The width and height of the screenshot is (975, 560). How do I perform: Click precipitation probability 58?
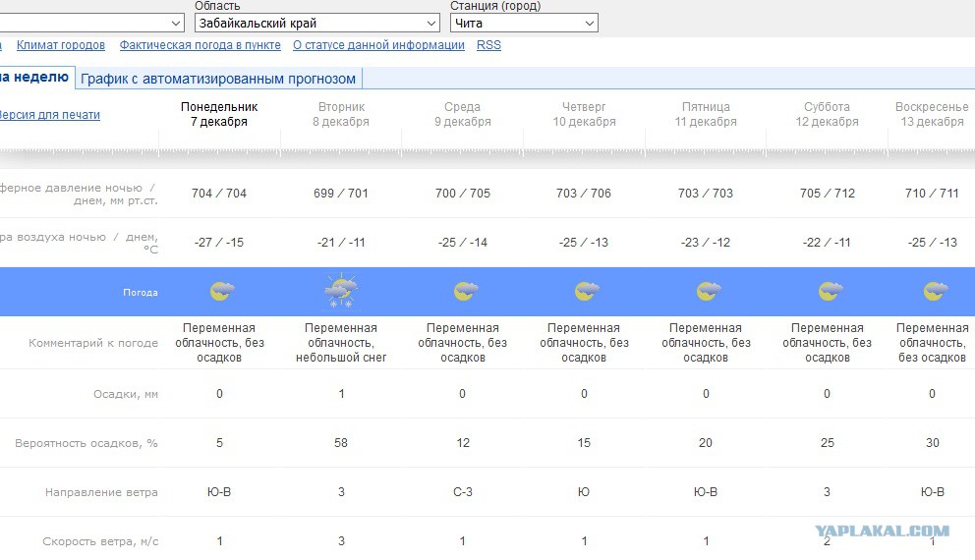coord(341,442)
